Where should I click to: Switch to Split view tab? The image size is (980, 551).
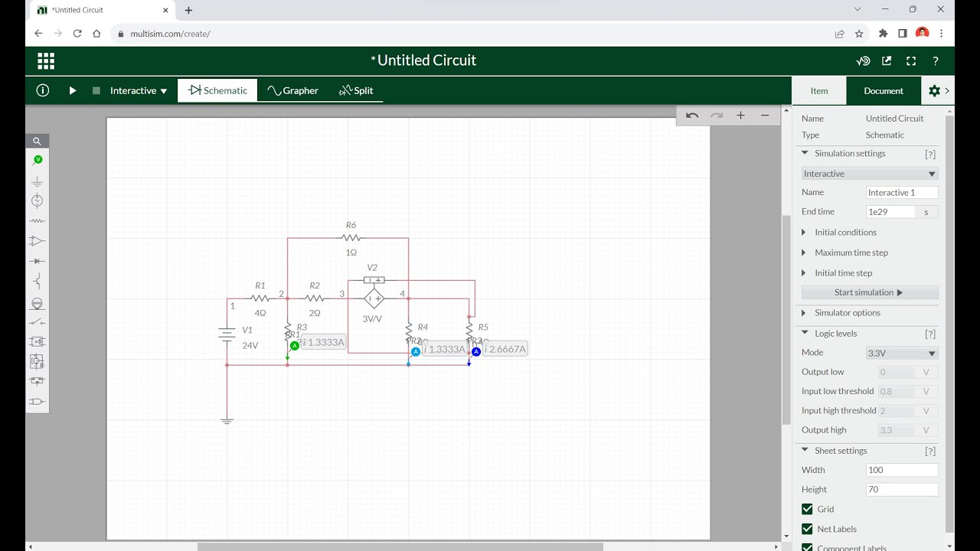point(356,90)
